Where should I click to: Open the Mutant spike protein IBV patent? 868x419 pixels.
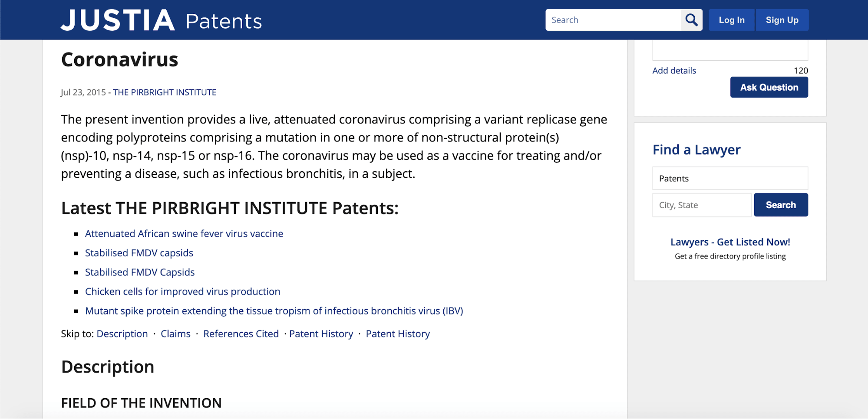[274, 311]
